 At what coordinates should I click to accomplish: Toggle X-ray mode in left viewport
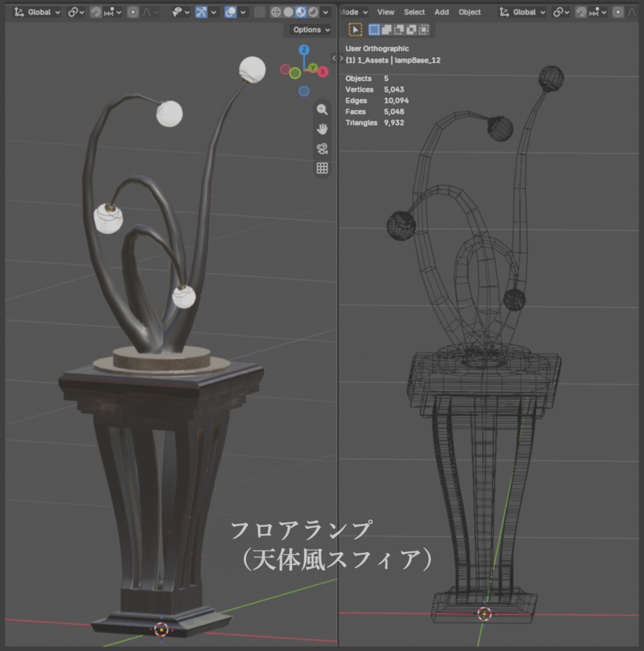pos(259,12)
